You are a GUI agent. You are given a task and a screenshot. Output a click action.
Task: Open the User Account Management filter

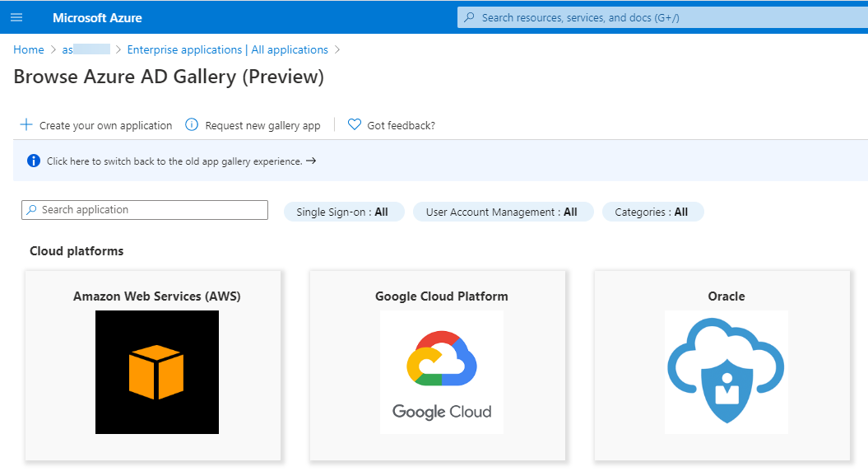click(x=503, y=212)
